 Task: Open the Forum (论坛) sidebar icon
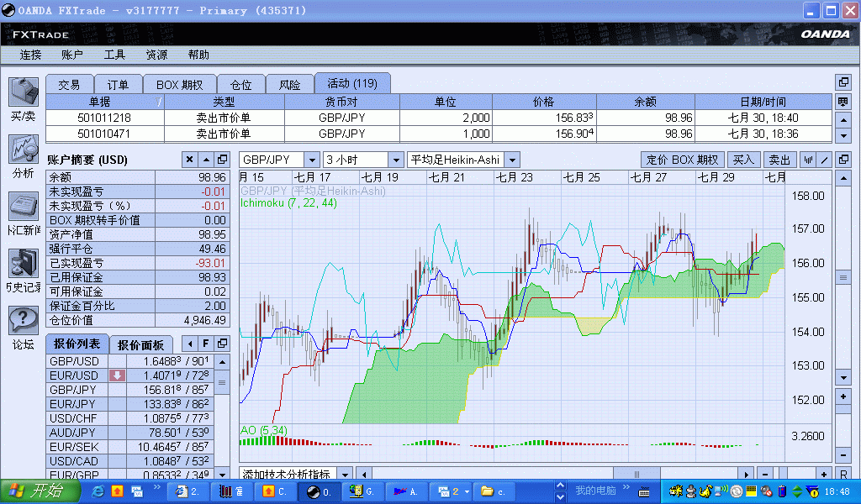(23, 321)
